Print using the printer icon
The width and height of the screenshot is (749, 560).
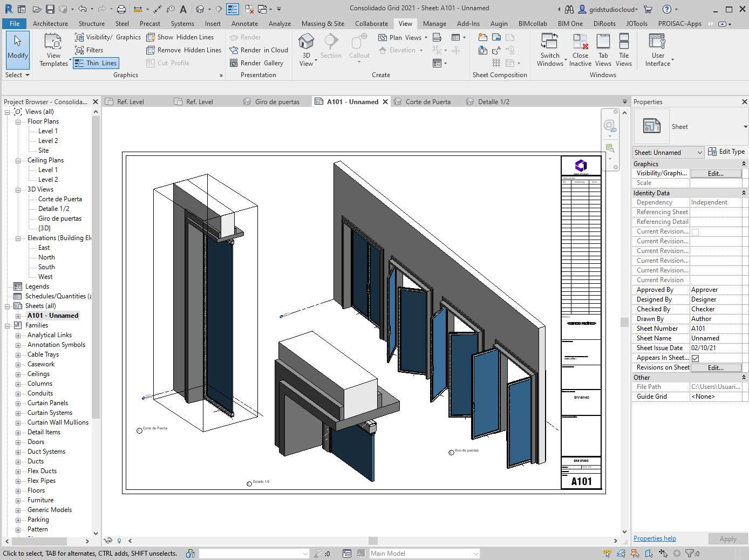click(121, 9)
